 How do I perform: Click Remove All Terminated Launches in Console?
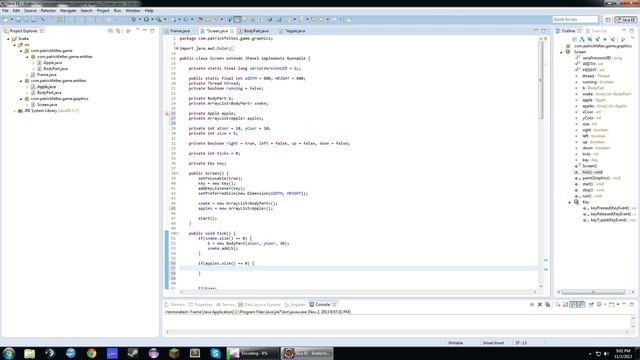tap(547, 304)
